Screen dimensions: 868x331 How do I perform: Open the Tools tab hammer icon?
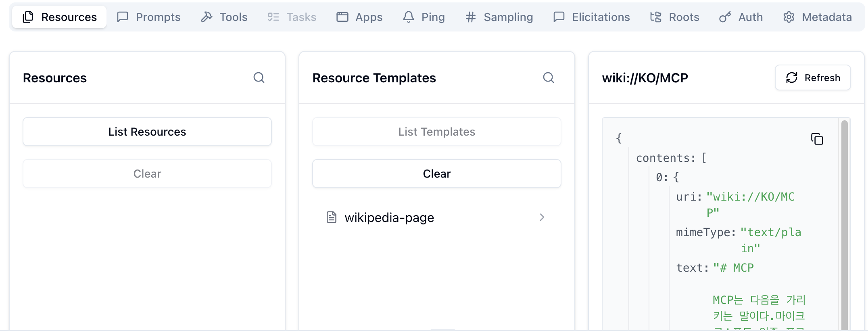point(207,17)
